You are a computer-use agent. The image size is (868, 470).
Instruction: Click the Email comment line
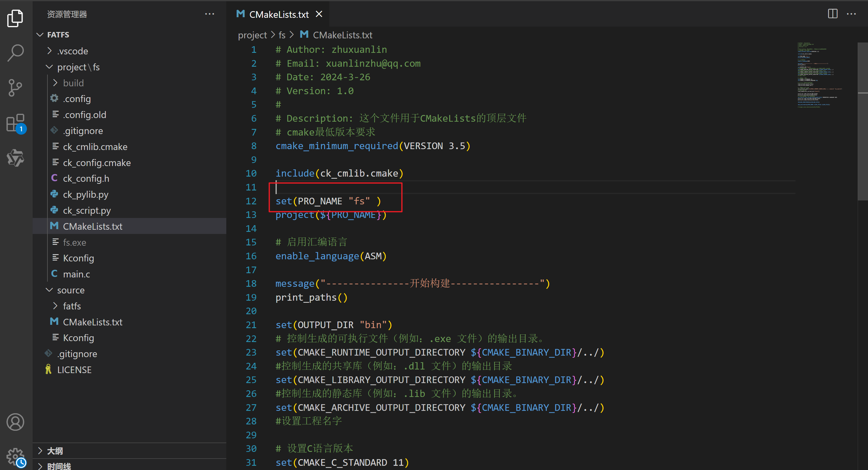point(348,63)
